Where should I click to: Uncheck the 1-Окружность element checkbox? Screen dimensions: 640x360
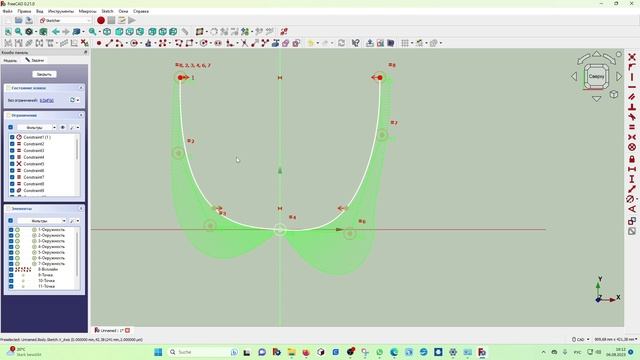pyautogui.click(x=11, y=230)
